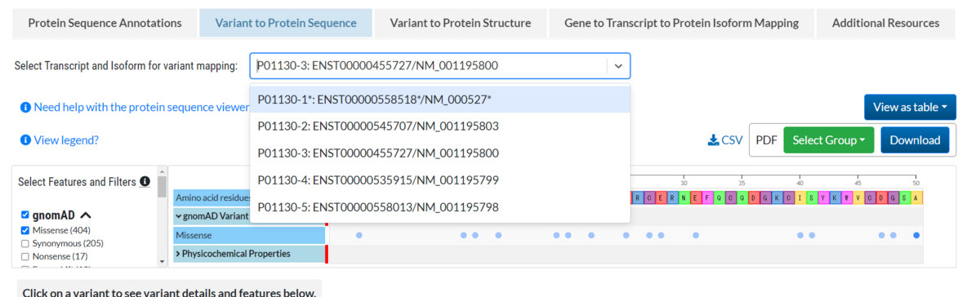Click the filter panel vertical scrollbar
This screenshot has width=980, height=297.
162,216
